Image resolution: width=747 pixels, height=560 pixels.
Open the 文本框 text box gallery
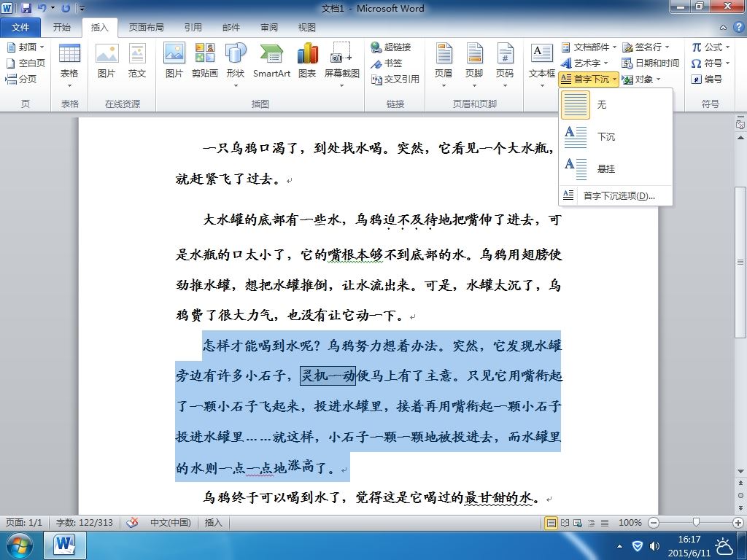(542, 66)
